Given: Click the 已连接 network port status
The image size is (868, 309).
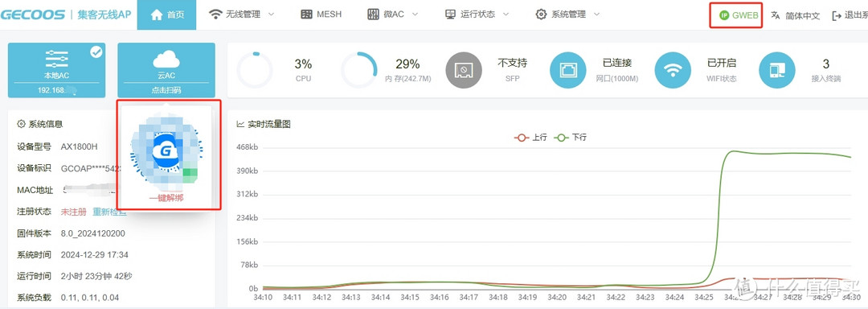Looking at the screenshot, I should coord(616,63).
